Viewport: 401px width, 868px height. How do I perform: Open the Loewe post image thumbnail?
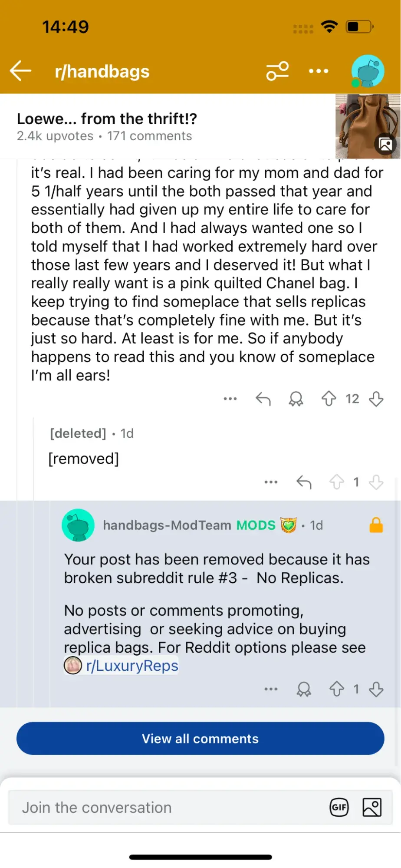[x=368, y=126]
